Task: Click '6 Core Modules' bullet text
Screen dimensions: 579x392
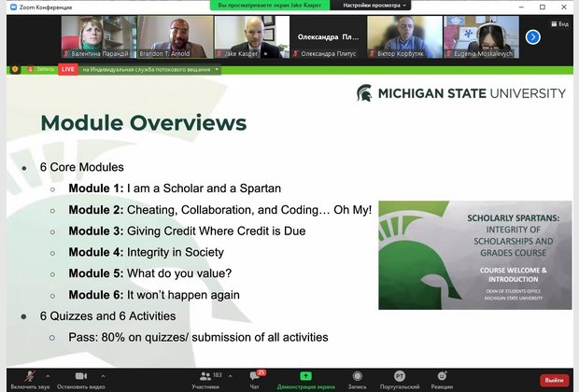Action: (82, 167)
